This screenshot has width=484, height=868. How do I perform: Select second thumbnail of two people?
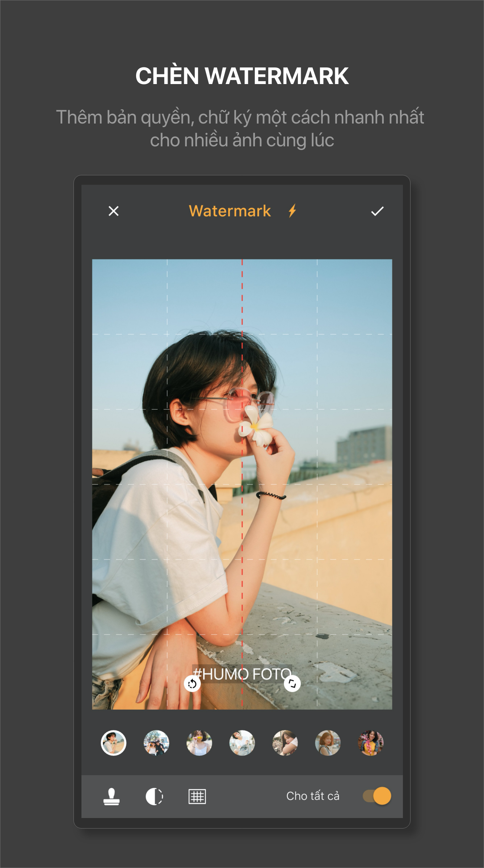coord(156,743)
